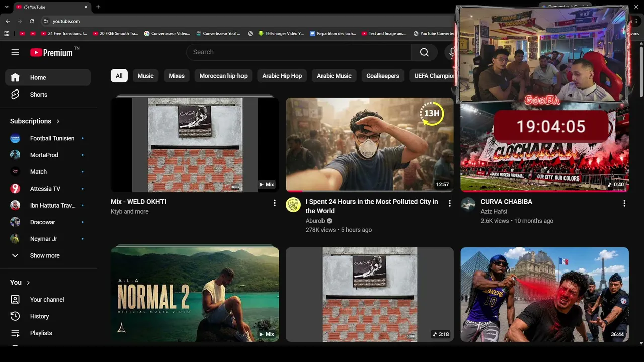644x362 pixels.
Task: Open the Apps grid bookmark icon
Action: coord(7,34)
